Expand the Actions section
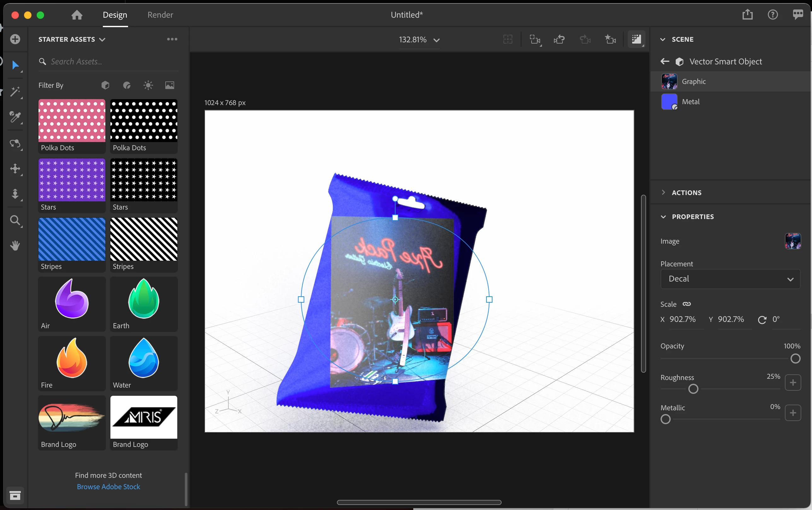 (686, 193)
